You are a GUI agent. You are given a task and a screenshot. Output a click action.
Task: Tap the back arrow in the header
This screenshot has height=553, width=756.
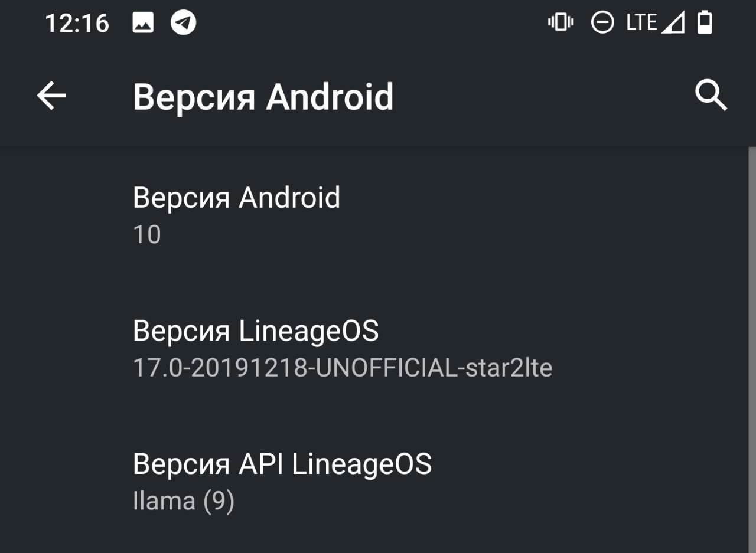pos(51,96)
